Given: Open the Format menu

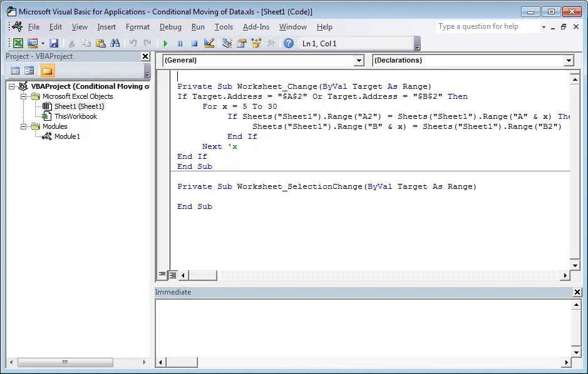Looking at the screenshot, I should [138, 27].
